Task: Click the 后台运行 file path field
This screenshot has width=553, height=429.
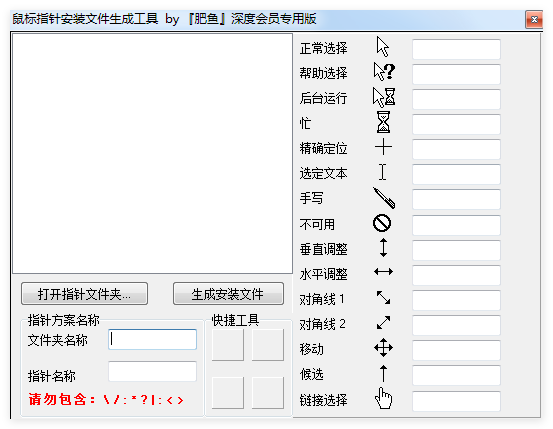Action: coord(456,99)
